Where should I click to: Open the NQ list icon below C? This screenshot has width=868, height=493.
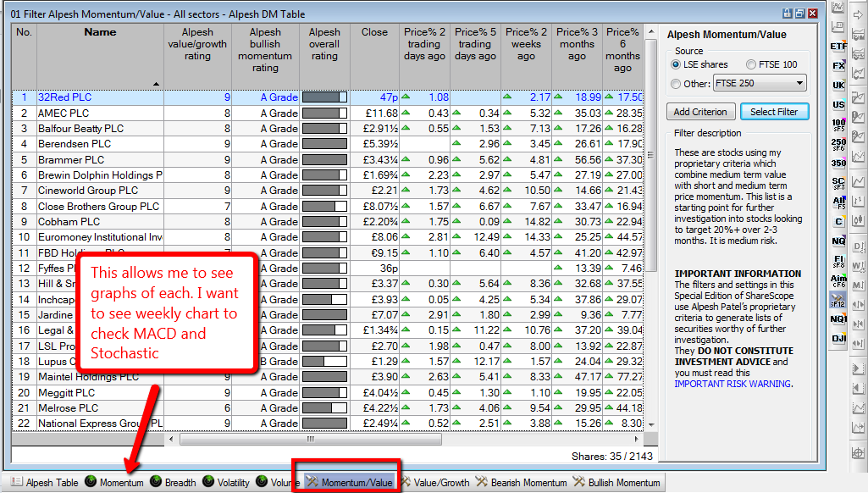click(838, 241)
